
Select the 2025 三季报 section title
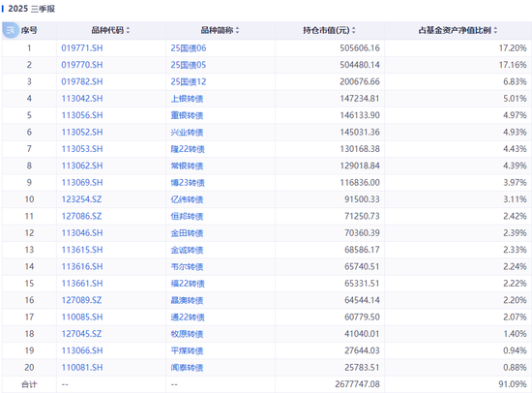tap(32, 9)
